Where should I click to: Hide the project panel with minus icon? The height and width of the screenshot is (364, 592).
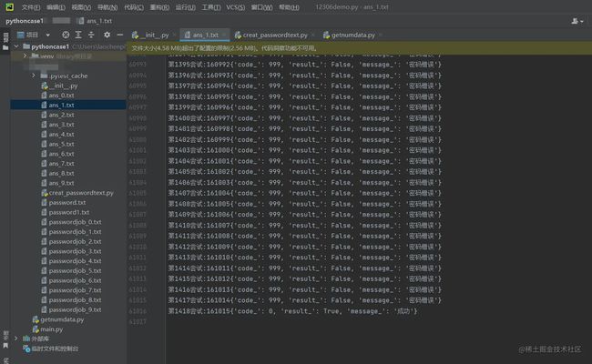119,35
